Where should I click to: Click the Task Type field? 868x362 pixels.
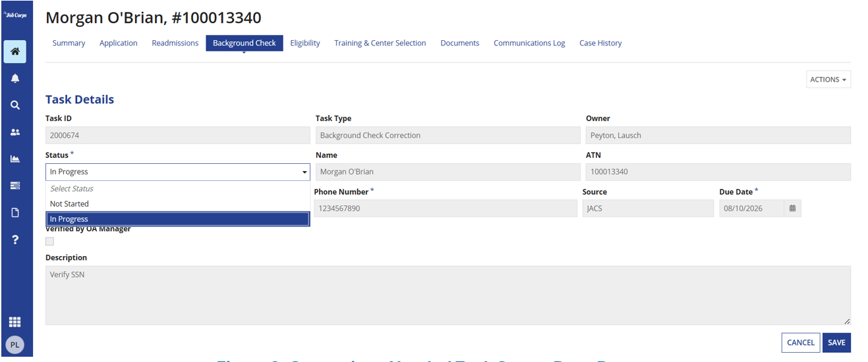pyautogui.click(x=448, y=136)
